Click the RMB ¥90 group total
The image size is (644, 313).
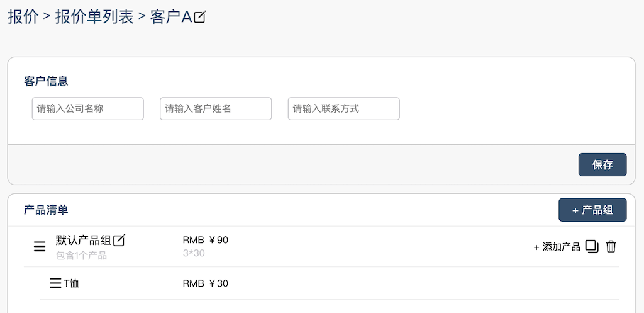(x=205, y=240)
